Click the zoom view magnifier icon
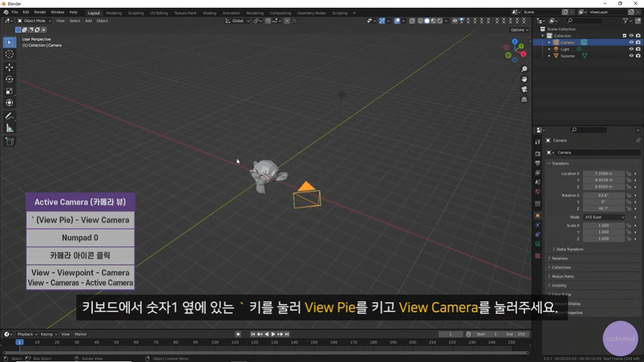Viewport: 644px width, 362px height. coord(524,69)
